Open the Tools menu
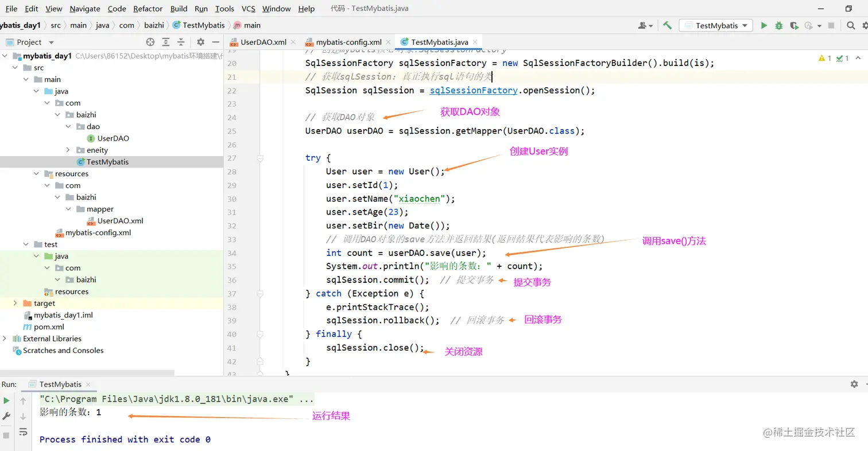 224,9
